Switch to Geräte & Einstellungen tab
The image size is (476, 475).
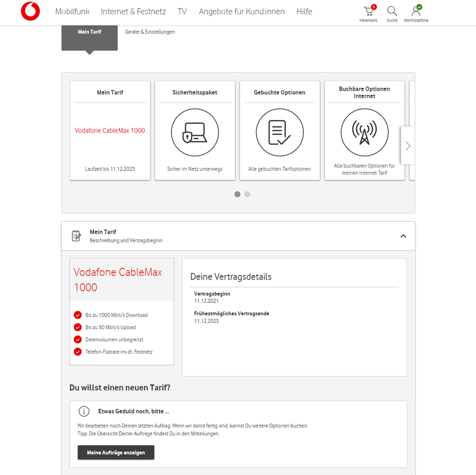coord(150,32)
